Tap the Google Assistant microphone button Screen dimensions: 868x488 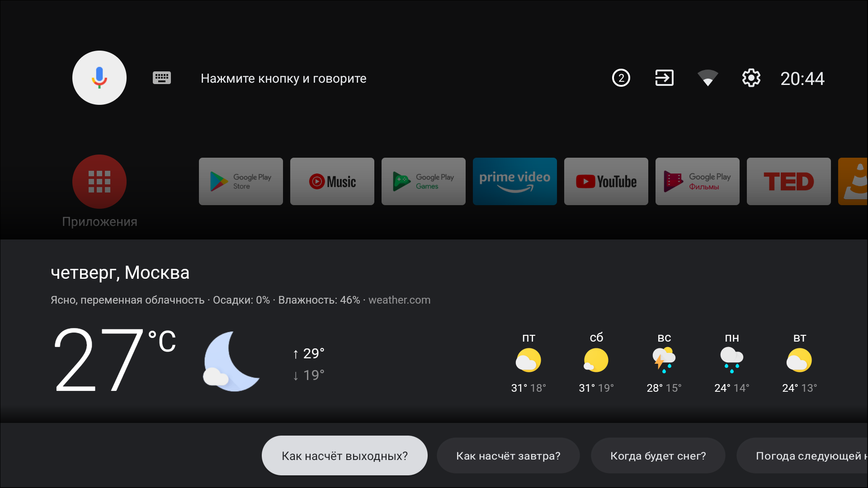pos(99,78)
